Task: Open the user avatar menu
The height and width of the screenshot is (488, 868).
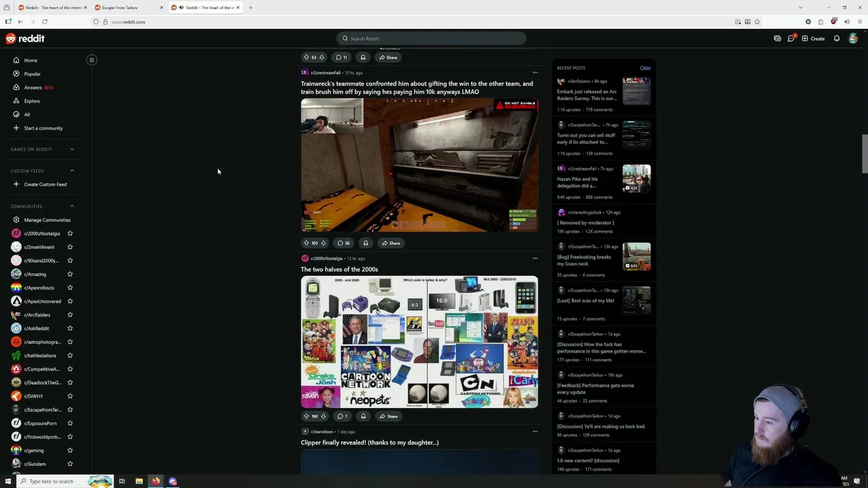Action: click(x=853, y=39)
